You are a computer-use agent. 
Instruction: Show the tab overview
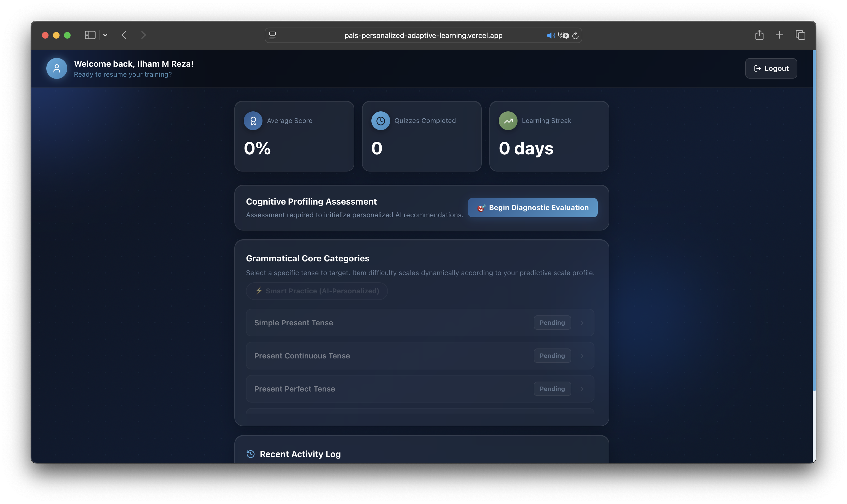tap(800, 35)
